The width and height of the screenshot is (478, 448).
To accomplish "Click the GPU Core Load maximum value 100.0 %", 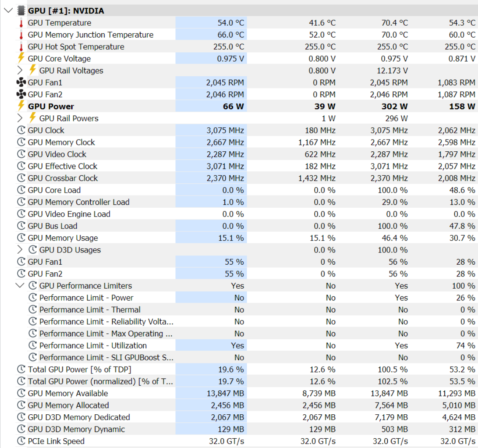I will pos(393,190).
